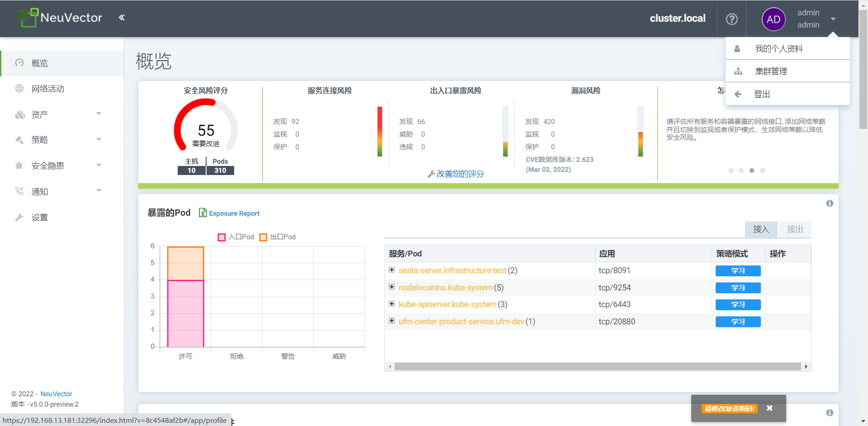Switch to the 接入 tab

pyautogui.click(x=761, y=229)
